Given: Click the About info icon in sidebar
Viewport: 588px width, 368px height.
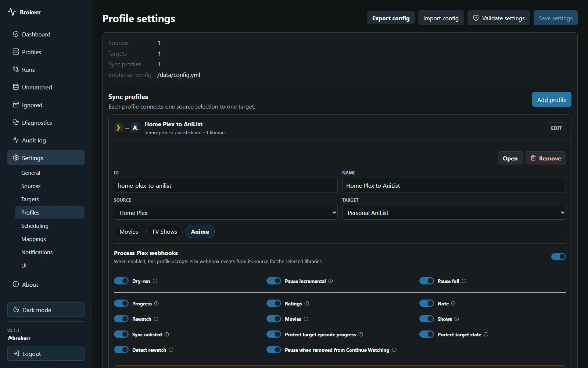Looking at the screenshot, I should point(16,284).
